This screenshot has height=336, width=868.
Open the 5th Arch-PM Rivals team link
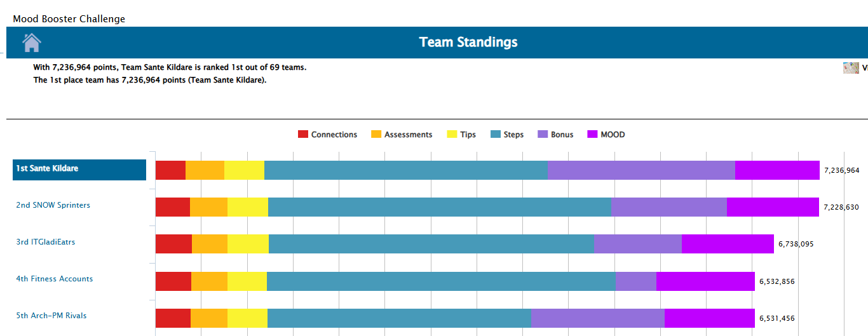(x=51, y=316)
